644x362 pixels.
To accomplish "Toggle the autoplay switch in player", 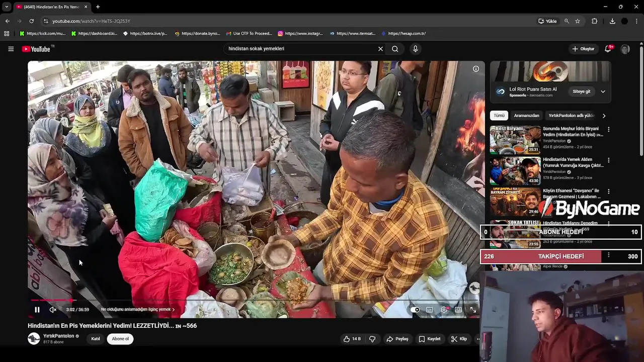I will pyautogui.click(x=415, y=310).
